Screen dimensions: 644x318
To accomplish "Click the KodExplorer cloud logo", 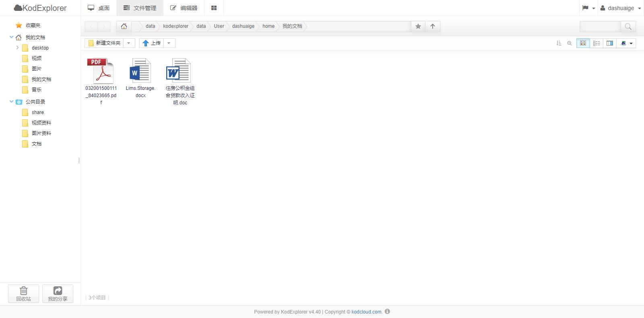I will (40, 8).
